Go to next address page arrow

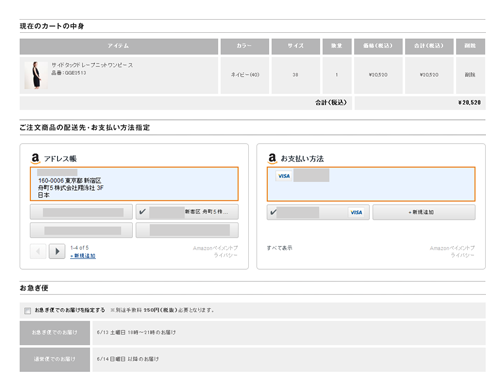pyautogui.click(x=57, y=251)
